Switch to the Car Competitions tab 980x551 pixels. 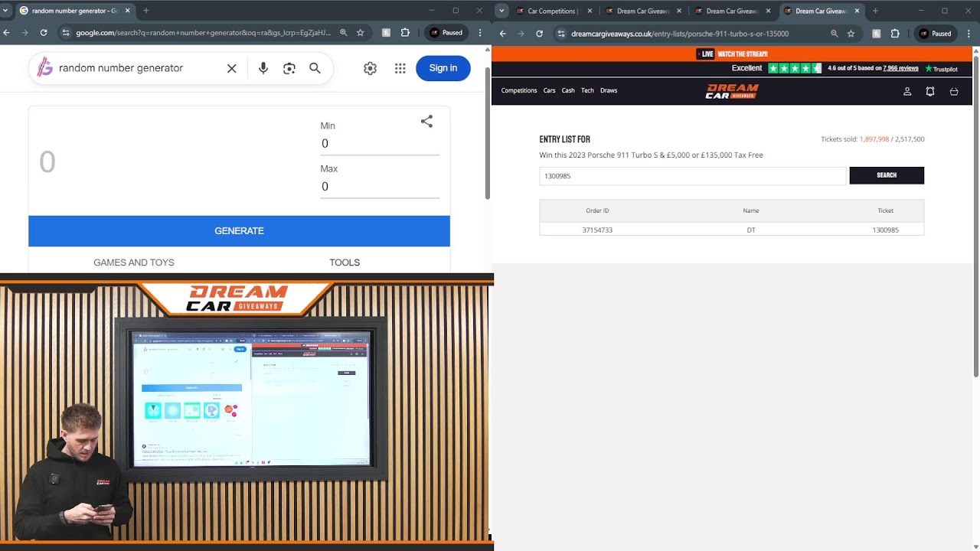553,11
